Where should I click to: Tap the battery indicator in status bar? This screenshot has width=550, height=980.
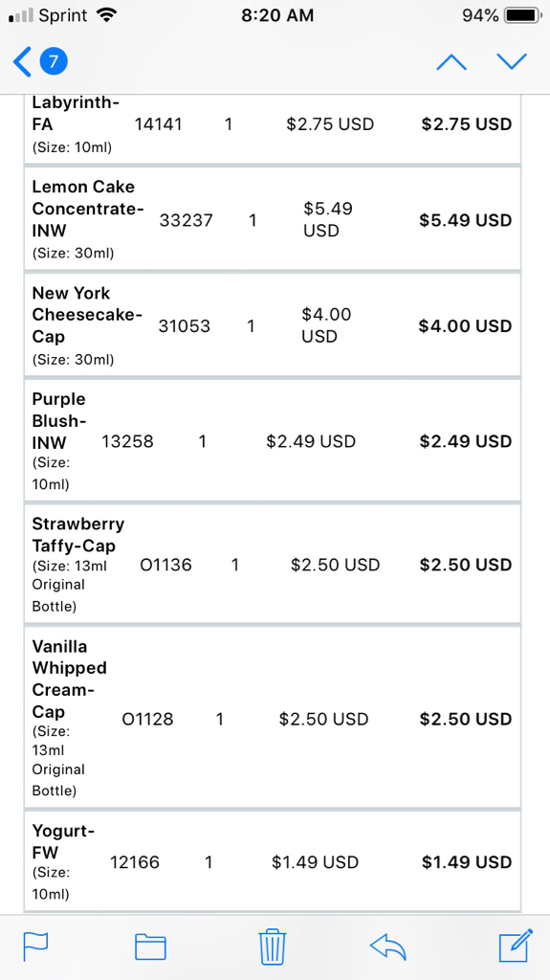pyautogui.click(x=522, y=15)
